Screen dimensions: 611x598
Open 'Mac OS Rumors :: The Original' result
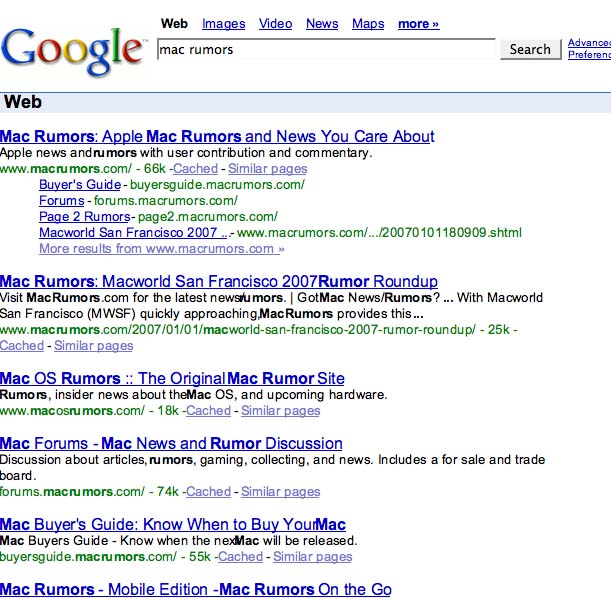point(172,379)
